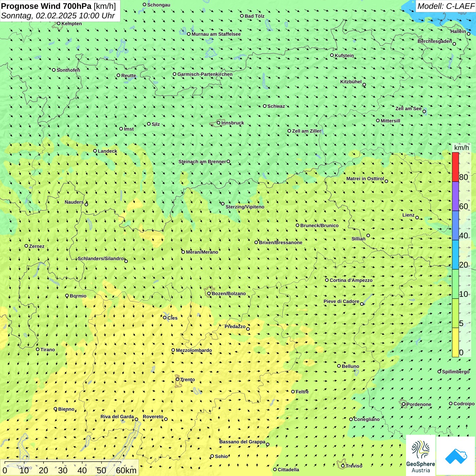Image resolution: width=476 pixels, height=476 pixels.
Task: Select the purple 60–80 km/h legend color
Action: coord(455,196)
